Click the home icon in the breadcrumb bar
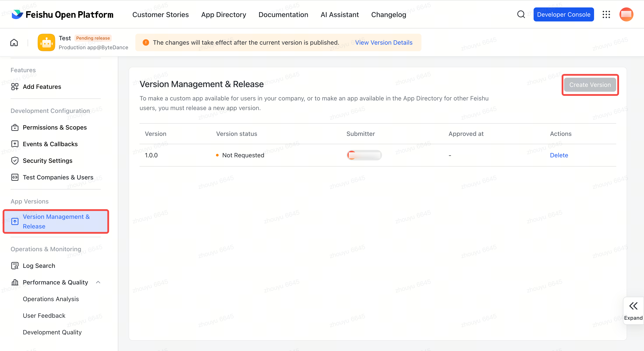Image resolution: width=644 pixels, height=351 pixels. [14, 42]
